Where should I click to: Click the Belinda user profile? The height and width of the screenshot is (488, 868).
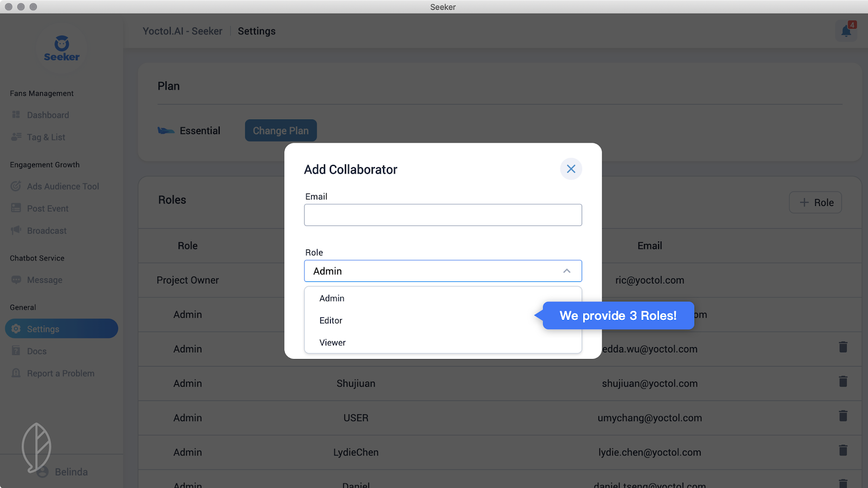point(62,472)
